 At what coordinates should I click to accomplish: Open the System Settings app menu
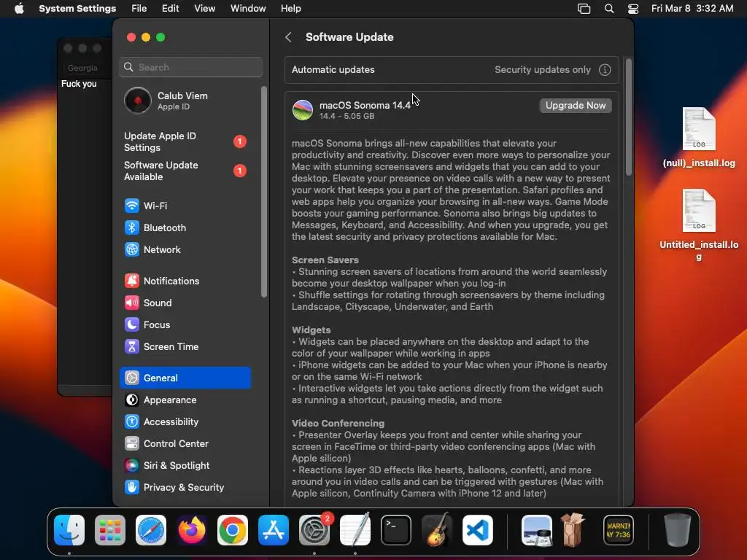(x=77, y=9)
